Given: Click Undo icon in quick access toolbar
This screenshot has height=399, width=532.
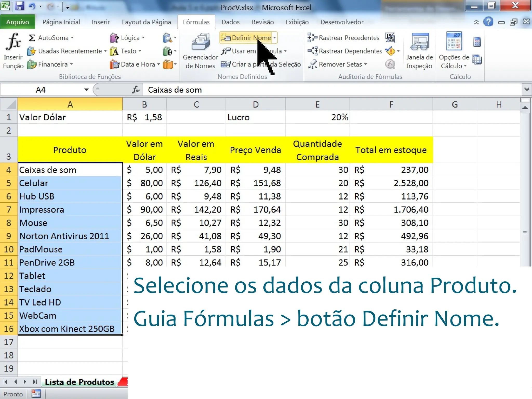Looking at the screenshot, I should [x=32, y=6].
